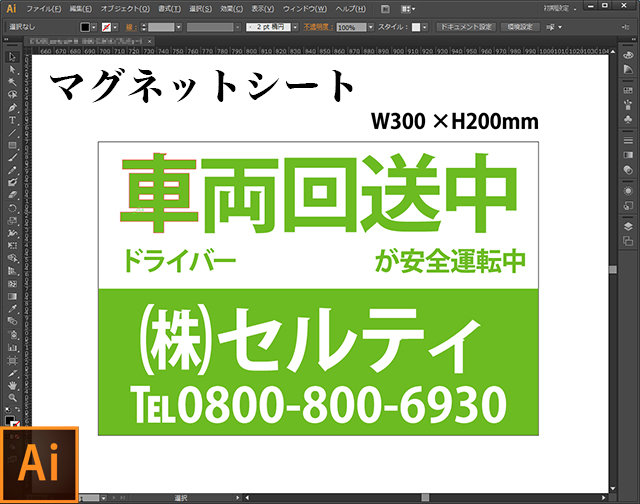Select the Direct Selection tool
The width and height of the screenshot is (640, 504).
(x=12, y=69)
